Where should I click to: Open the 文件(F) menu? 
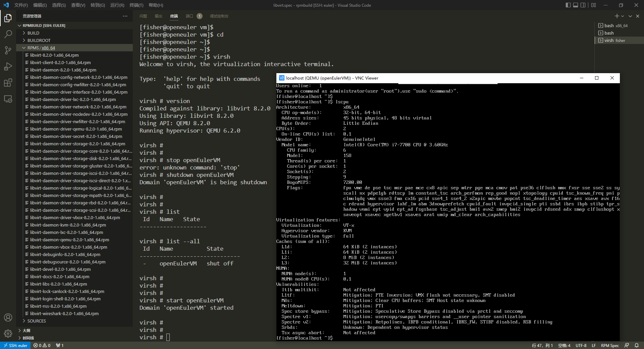coord(21,5)
